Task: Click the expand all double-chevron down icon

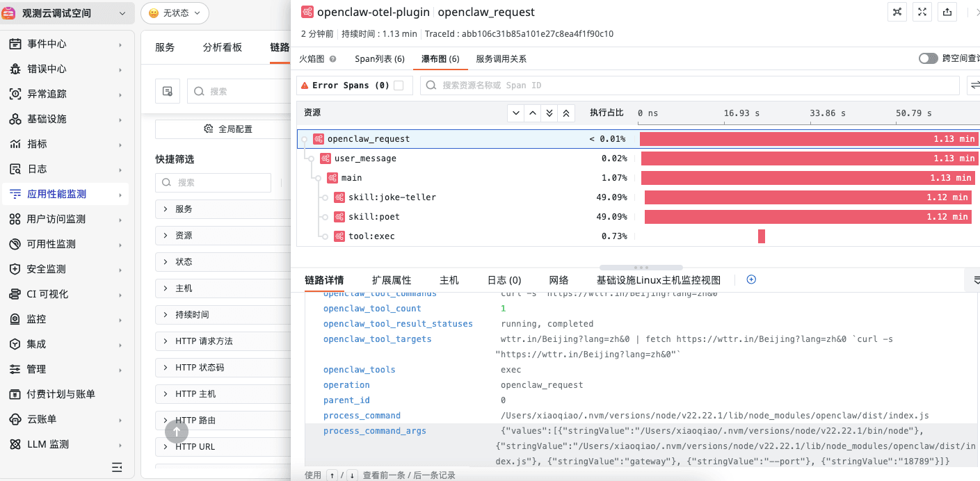Action: tap(549, 113)
